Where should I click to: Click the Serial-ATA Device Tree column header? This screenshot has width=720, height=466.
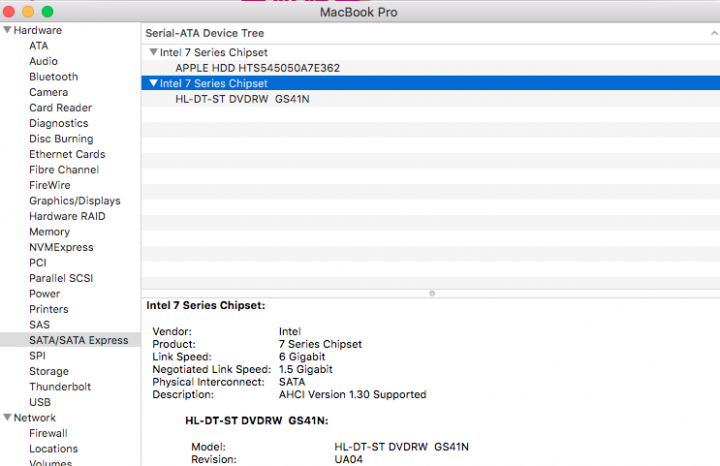pos(431,33)
